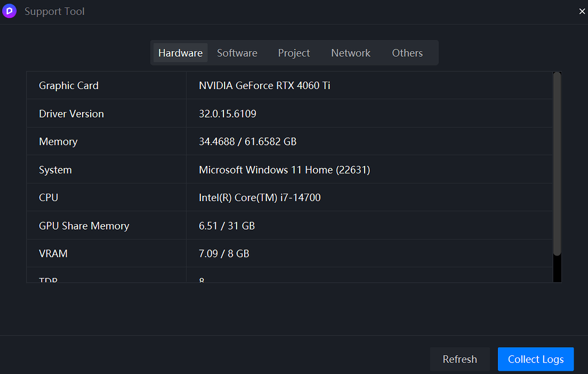Click the Support Tool logo icon

point(9,11)
